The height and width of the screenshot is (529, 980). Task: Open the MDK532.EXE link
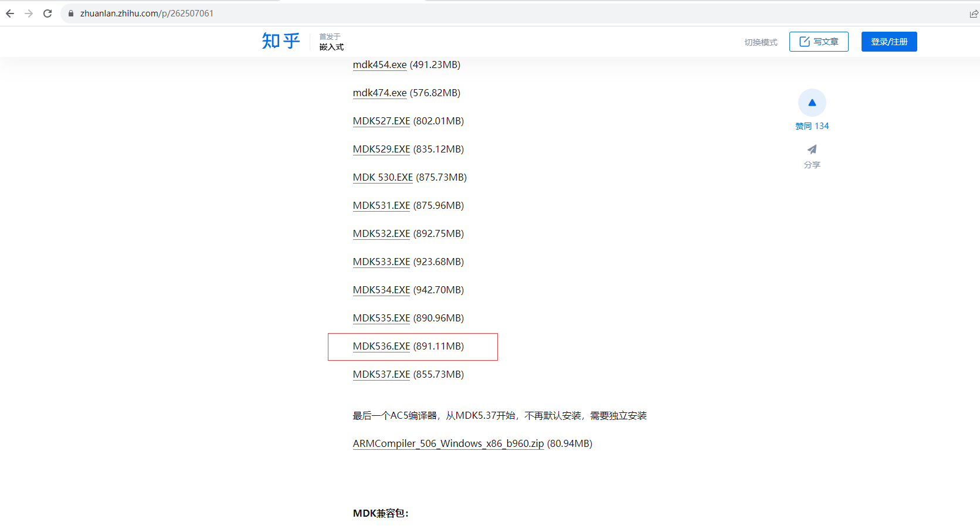click(381, 233)
